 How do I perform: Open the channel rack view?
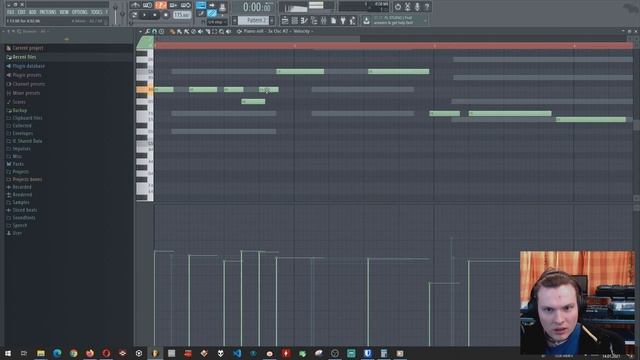(x=294, y=20)
